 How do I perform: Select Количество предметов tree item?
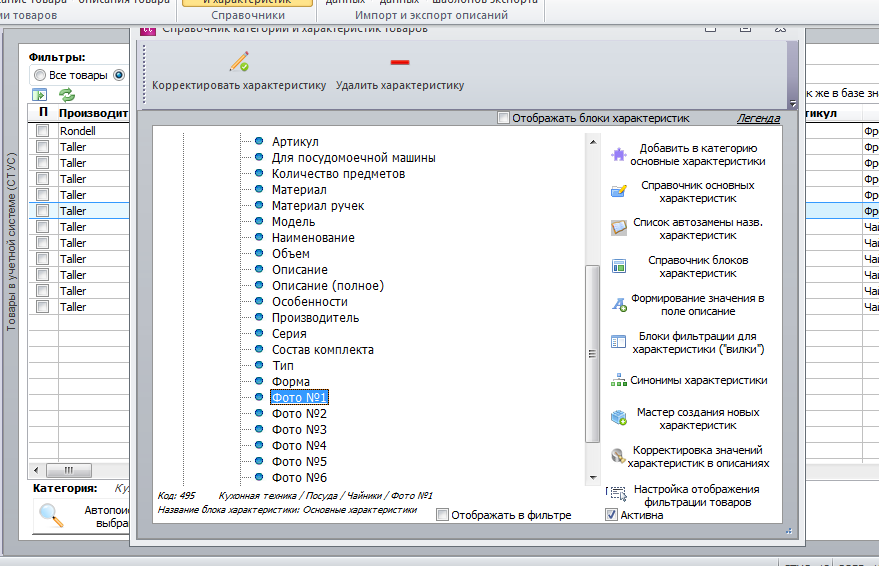click(x=339, y=173)
